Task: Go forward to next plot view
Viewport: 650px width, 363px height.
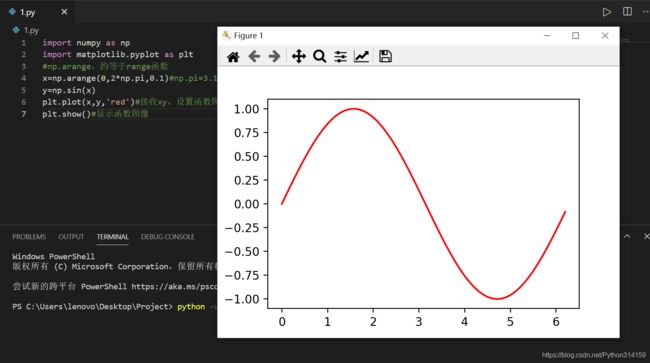Action: 274,56
